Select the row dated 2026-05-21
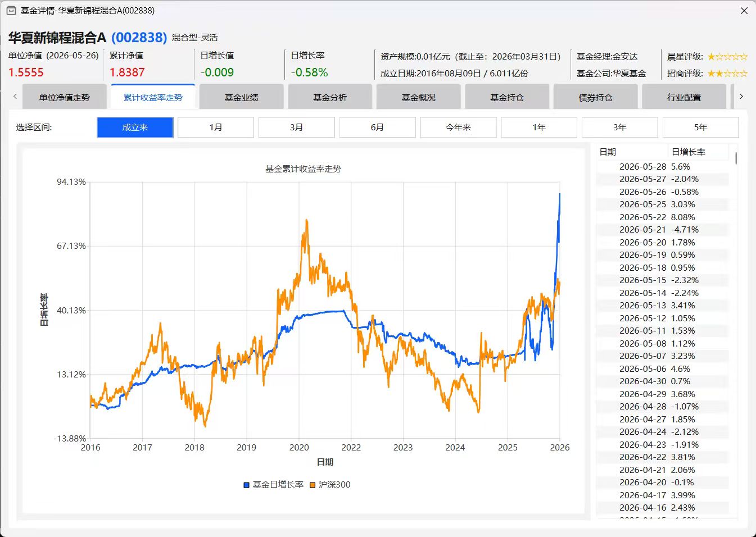 [x=663, y=230]
